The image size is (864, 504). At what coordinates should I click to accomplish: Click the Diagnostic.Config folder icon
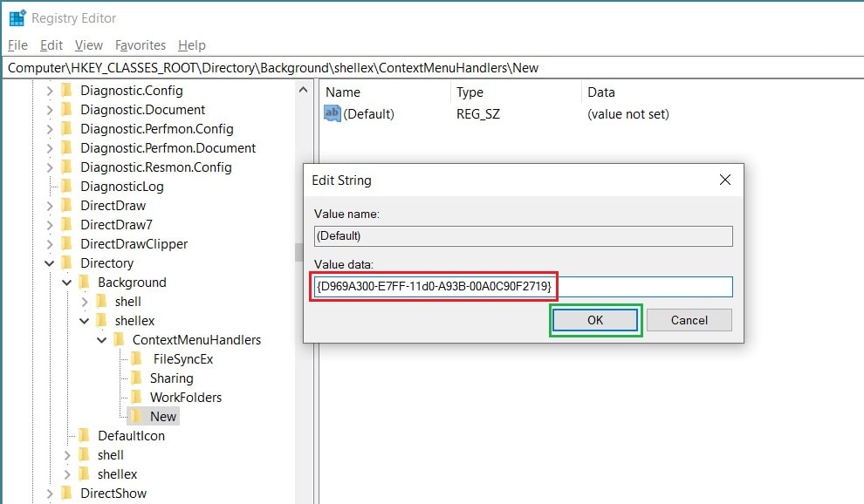coord(66,91)
